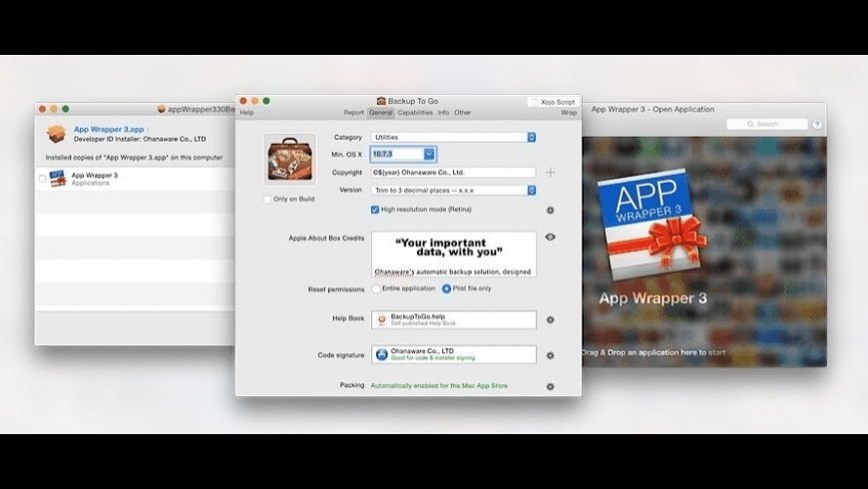
Task: Switch to the Info tab
Action: click(443, 113)
